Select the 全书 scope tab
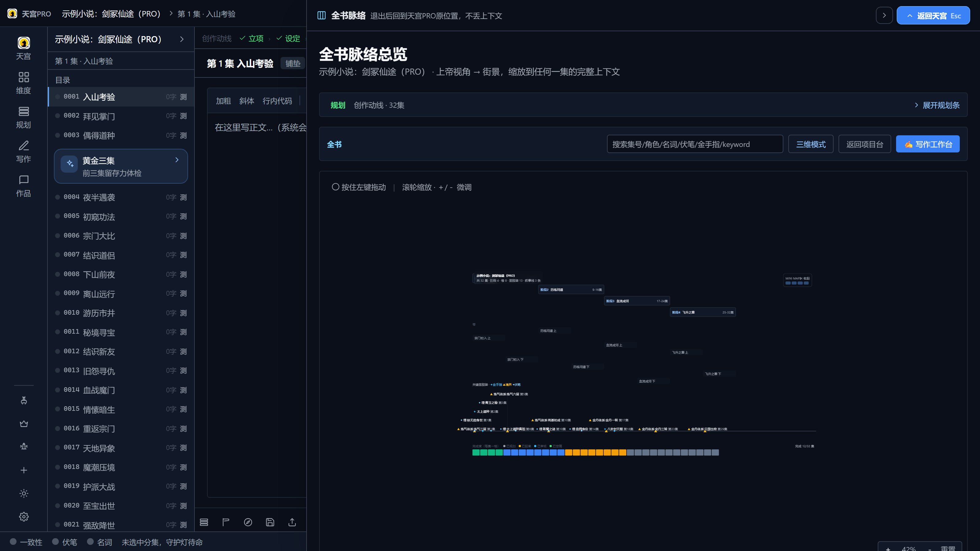 coord(334,144)
